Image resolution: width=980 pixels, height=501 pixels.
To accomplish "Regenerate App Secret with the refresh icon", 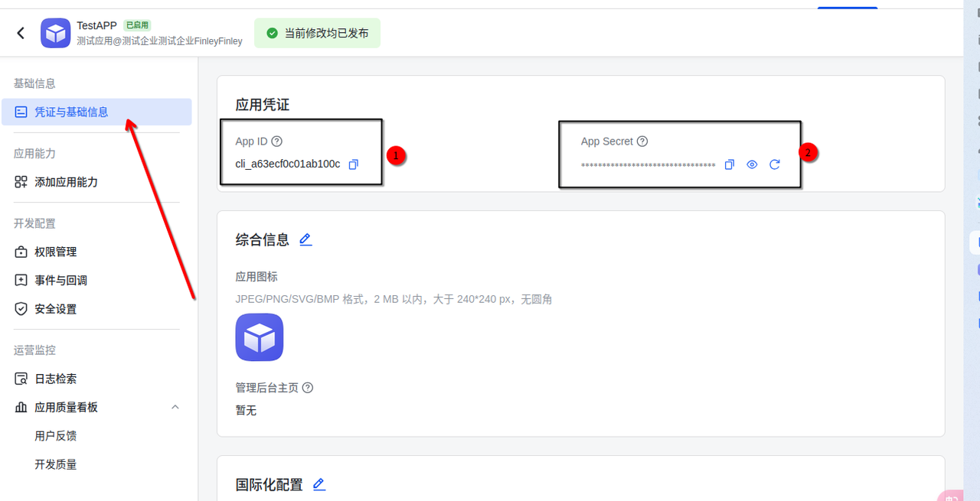I will (775, 164).
